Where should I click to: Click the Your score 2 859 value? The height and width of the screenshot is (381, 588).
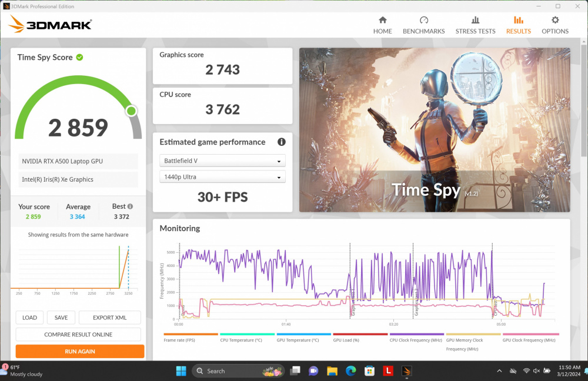[x=34, y=217]
